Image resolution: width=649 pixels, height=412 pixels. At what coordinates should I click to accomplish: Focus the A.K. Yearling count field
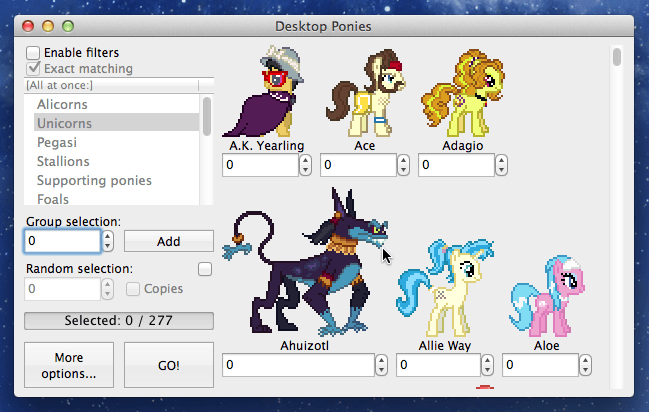click(x=260, y=165)
